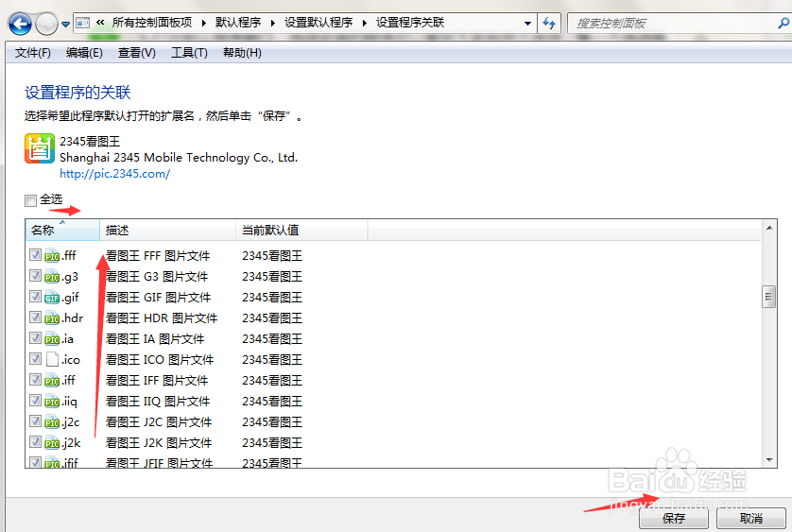Open recent pages dropdown arrow next to navigation
792x532 pixels.
65,25
